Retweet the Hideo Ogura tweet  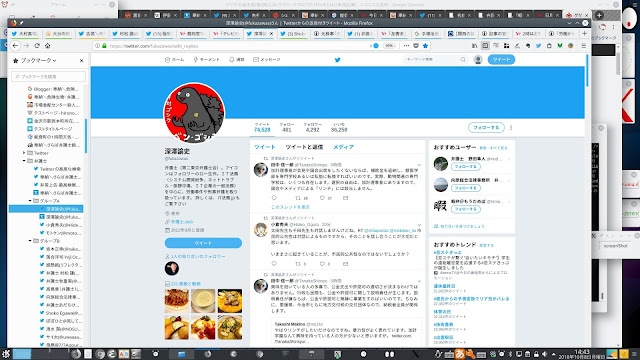coord(298,264)
